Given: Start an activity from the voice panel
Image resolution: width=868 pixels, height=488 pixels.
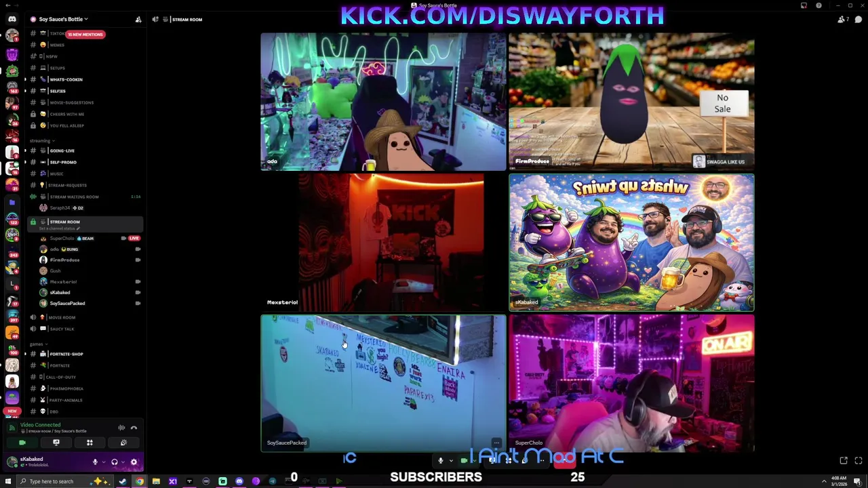Looking at the screenshot, I should pos(90,443).
